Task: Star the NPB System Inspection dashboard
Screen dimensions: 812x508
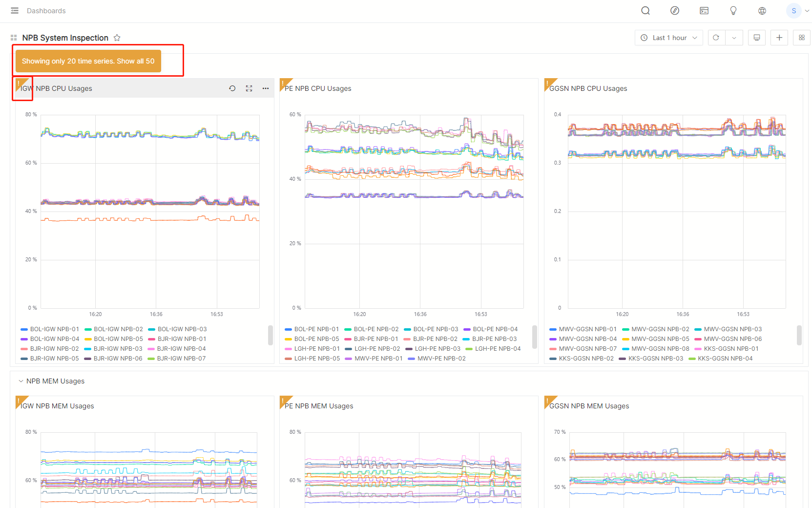Action: [117, 38]
